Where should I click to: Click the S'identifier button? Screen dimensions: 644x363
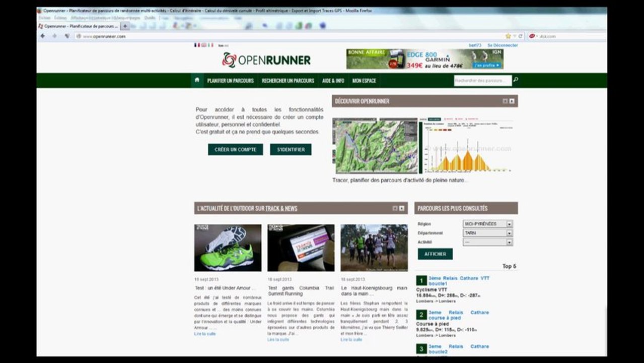(291, 150)
